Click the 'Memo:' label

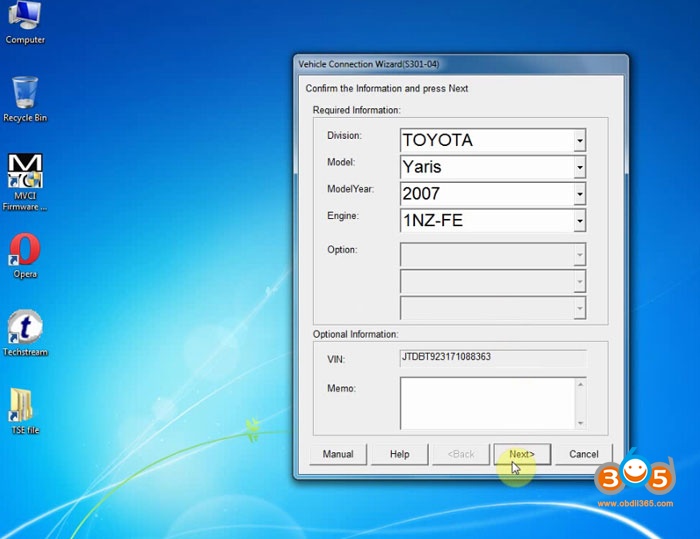(x=341, y=388)
